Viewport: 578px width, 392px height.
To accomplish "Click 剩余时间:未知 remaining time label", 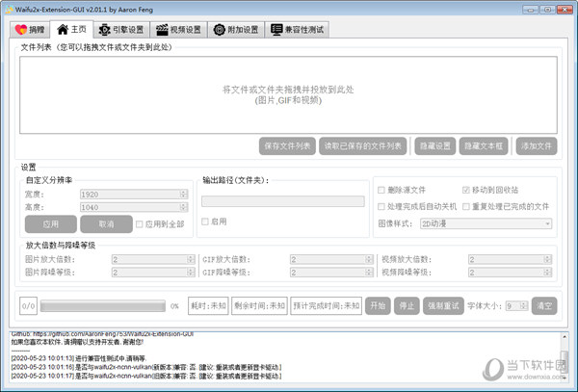I will [259, 305].
